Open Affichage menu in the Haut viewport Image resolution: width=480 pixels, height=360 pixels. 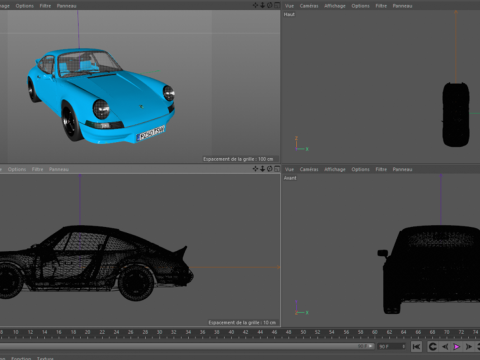click(x=335, y=6)
